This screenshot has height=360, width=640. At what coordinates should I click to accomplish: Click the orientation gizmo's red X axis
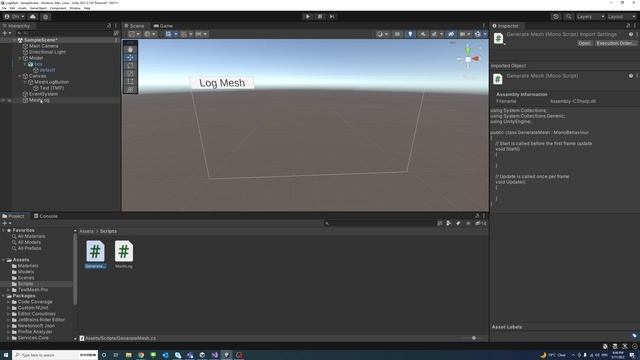click(476, 59)
